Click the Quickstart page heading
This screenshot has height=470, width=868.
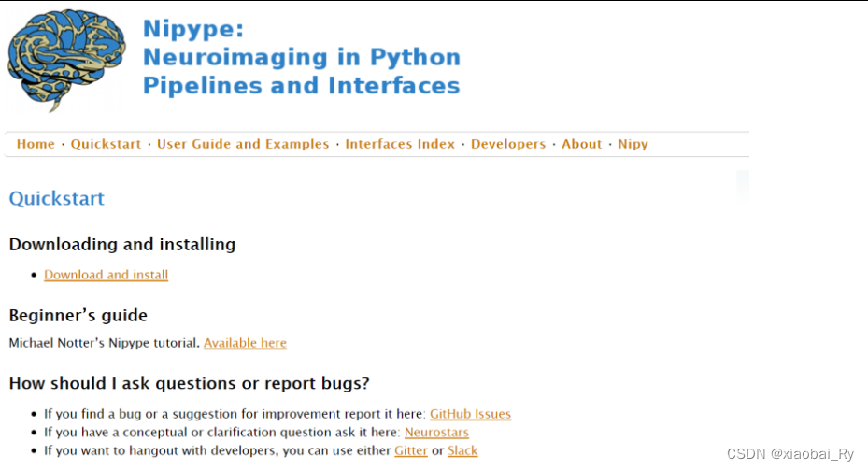(x=56, y=198)
